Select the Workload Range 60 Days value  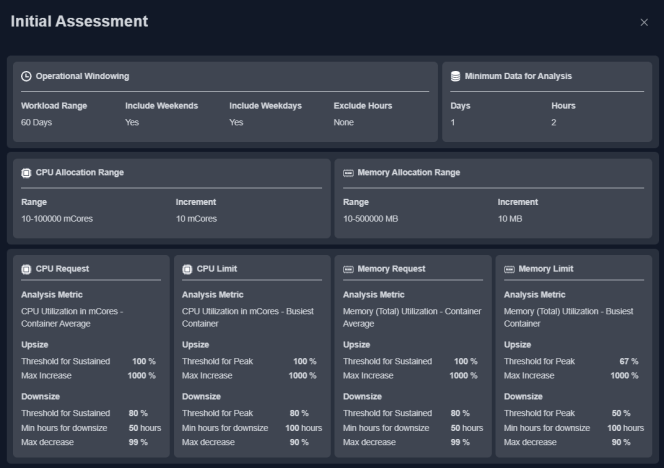coord(36,122)
